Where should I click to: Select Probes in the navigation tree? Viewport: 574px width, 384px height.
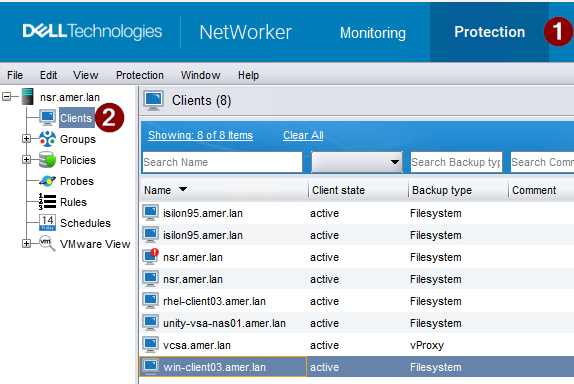(77, 181)
